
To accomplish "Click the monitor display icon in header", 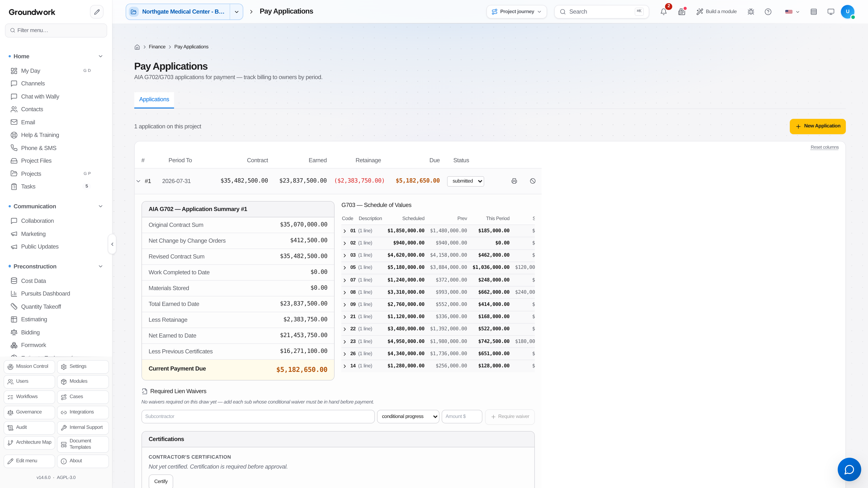I will (x=831, y=12).
